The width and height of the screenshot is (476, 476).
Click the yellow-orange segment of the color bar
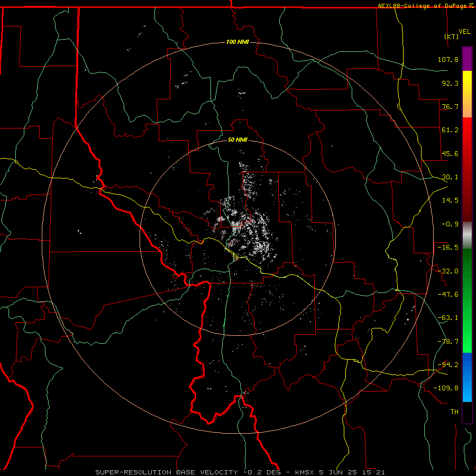[467, 94]
